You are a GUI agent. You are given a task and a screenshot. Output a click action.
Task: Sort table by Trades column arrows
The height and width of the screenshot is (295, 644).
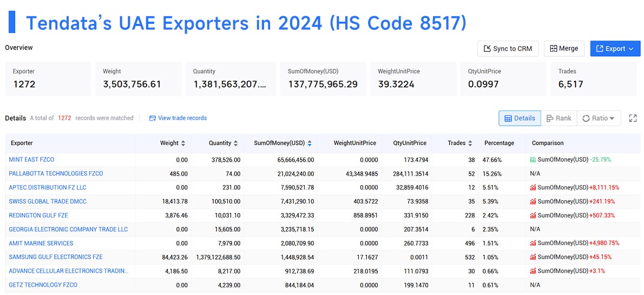pos(470,143)
